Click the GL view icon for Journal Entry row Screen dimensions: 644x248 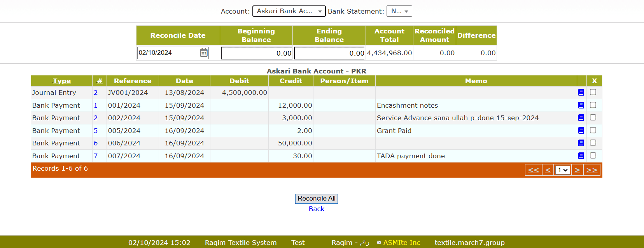pos(581,93)
